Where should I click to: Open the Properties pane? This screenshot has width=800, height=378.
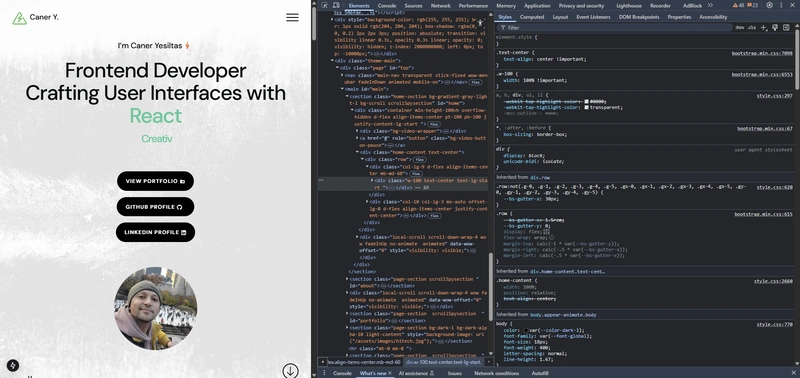[679, 17]
